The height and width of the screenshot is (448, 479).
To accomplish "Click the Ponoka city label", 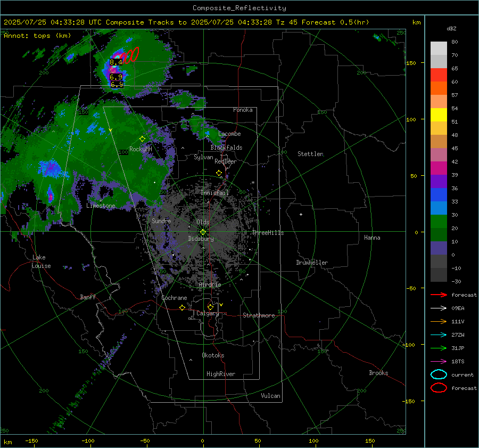I will (243, 110).
